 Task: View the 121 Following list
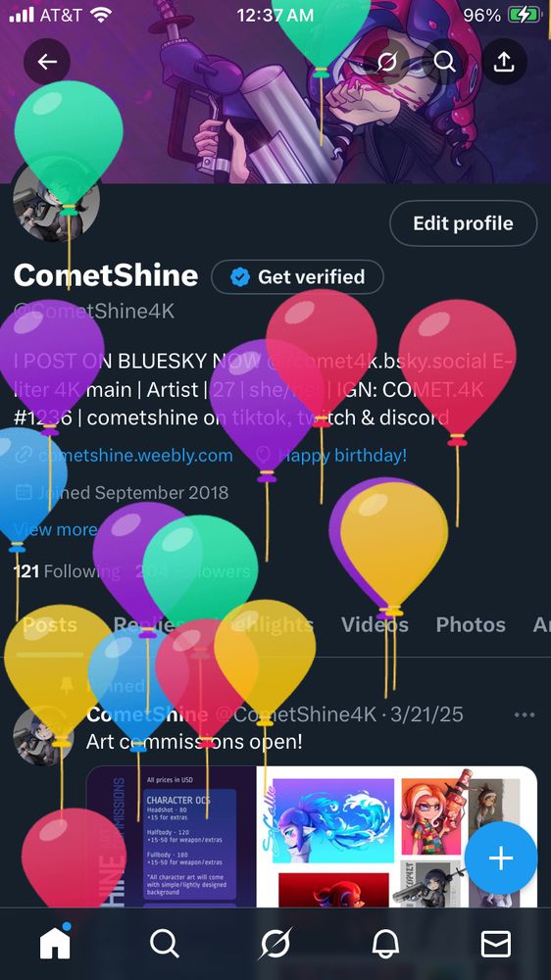tap(67, 570)
